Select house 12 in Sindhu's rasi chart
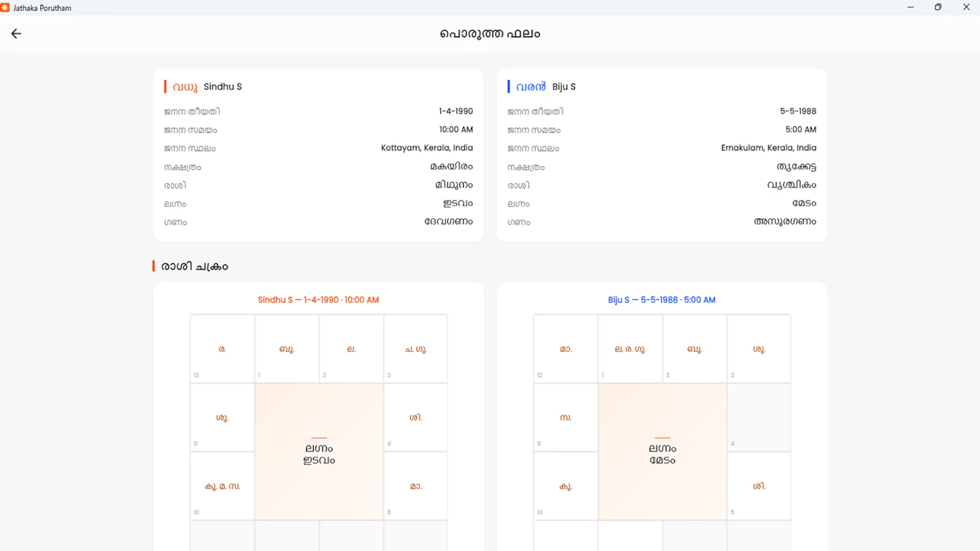The width and height of the screenshot is (980, 551). [x=222, y=349]
